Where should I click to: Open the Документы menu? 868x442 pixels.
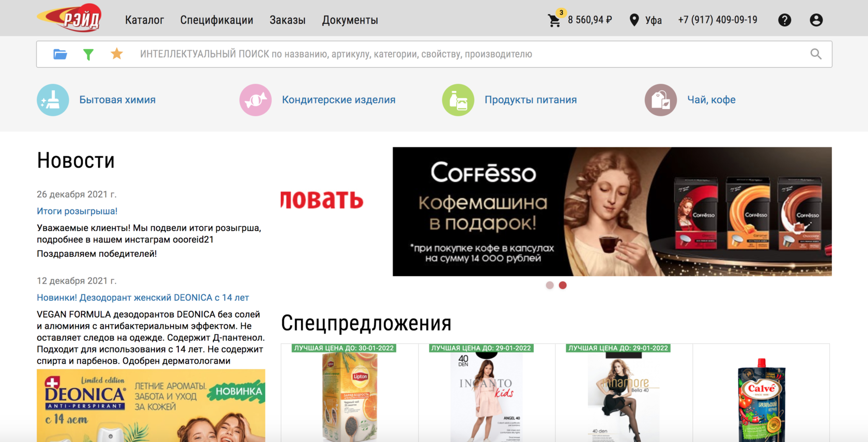(350, 20)
